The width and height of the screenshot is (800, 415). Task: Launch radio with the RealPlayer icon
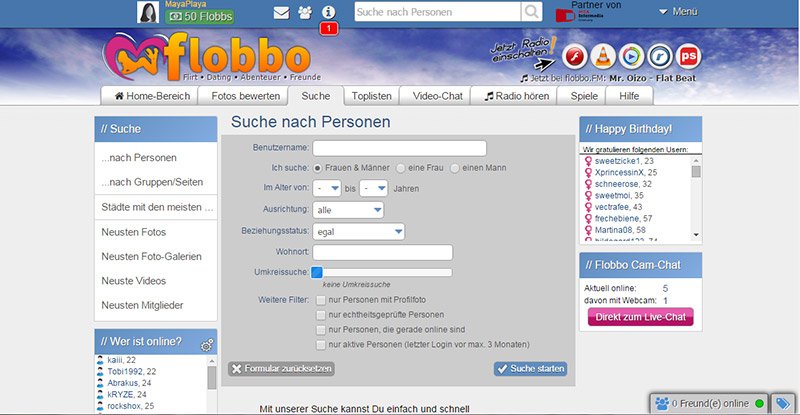pos(660,56)
